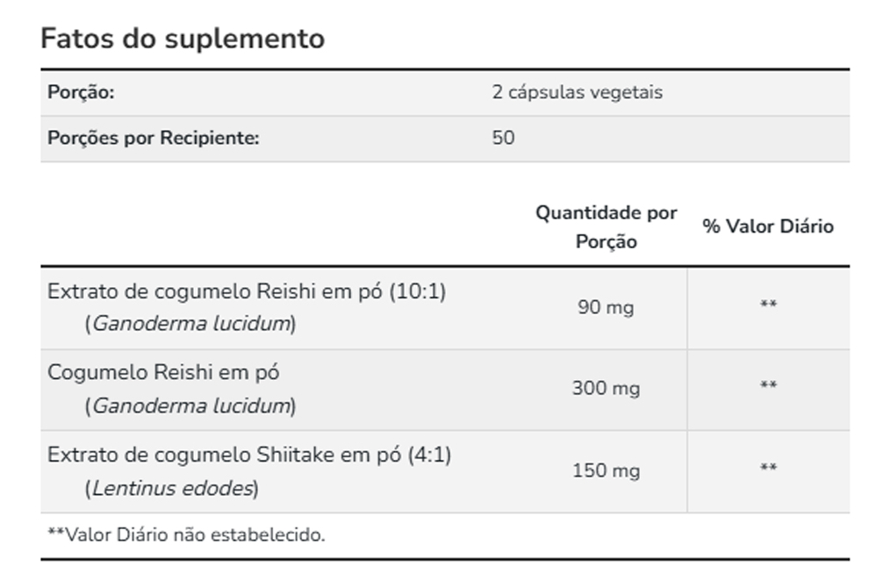
Task: Click the "Quantidade por Porção" column header
Action: click(x=606, y=227)
